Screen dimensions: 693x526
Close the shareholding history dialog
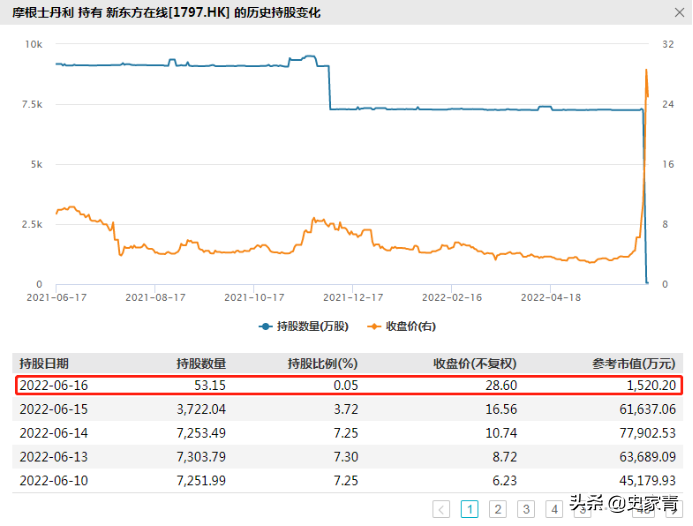click(x=679, y=12)
